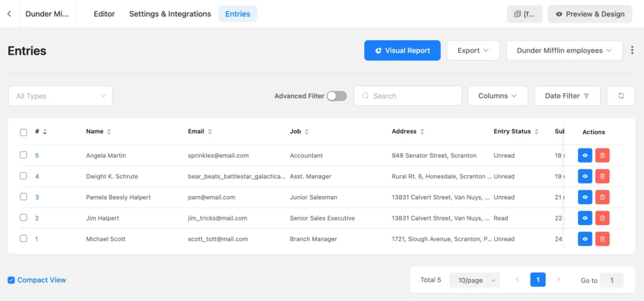Open the All Types dropdown
Image resolution: width=644 pixels, height=301 pixels.
click(60, 96)
